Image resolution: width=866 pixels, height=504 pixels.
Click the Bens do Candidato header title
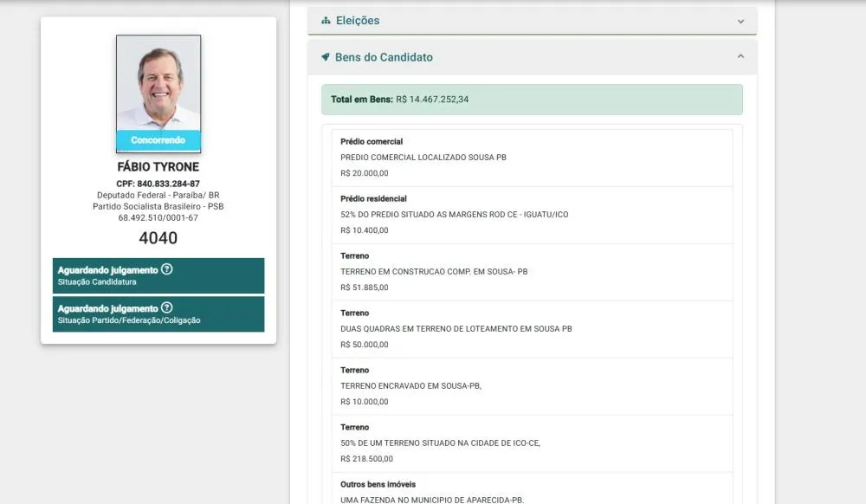coord(384,57)
